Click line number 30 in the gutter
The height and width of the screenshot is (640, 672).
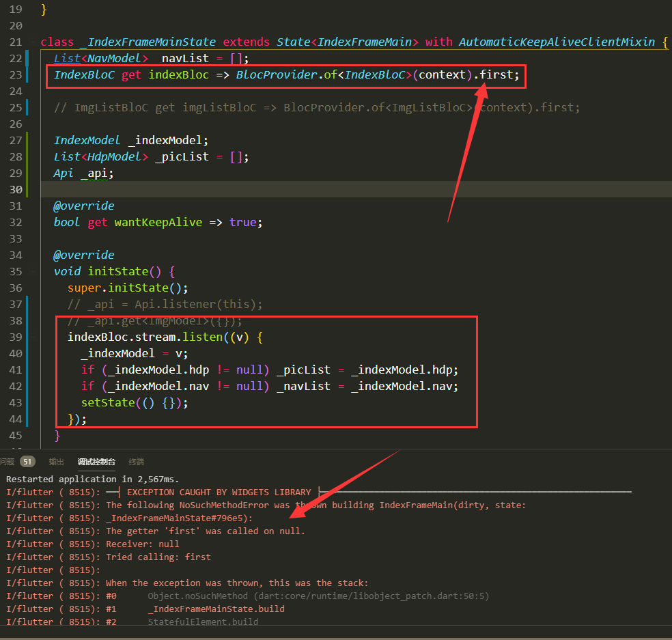(16, 189)
